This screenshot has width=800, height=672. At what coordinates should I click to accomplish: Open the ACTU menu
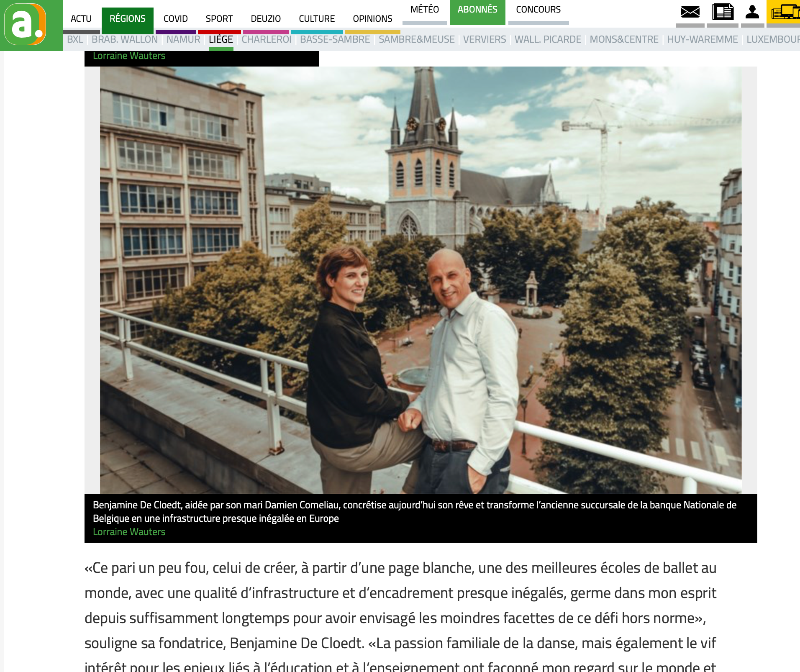pyautogui.click(x=81, y=19)
